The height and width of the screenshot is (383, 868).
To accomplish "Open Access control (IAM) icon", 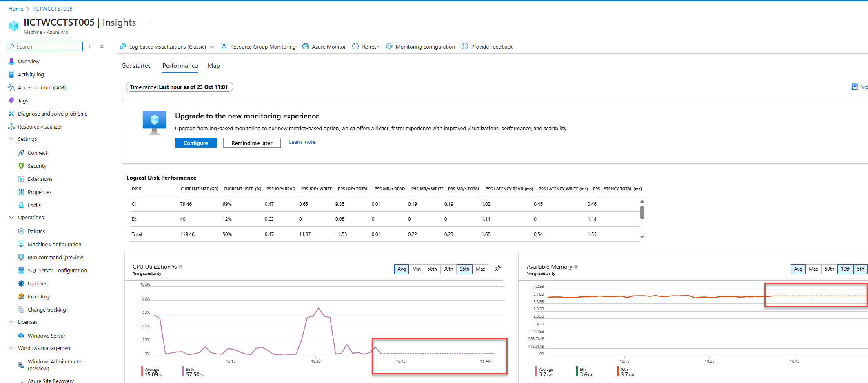I will coord(11,87).
